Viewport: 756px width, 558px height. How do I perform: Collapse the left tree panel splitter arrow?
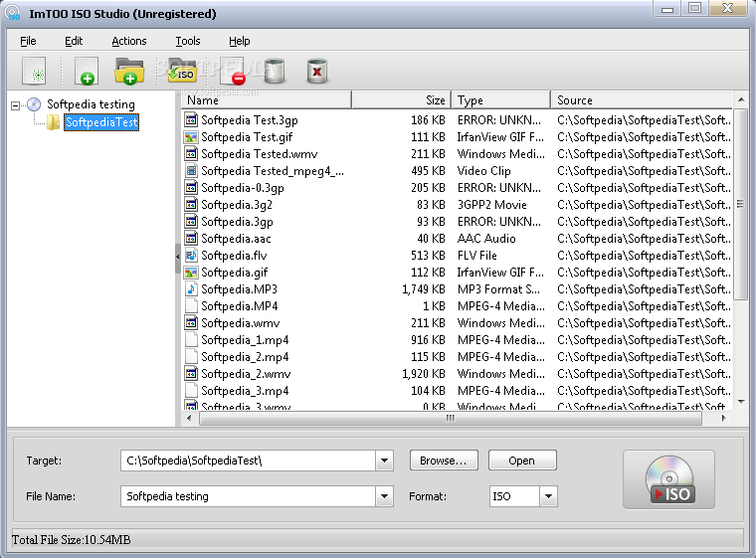click(x=177, y=258)
